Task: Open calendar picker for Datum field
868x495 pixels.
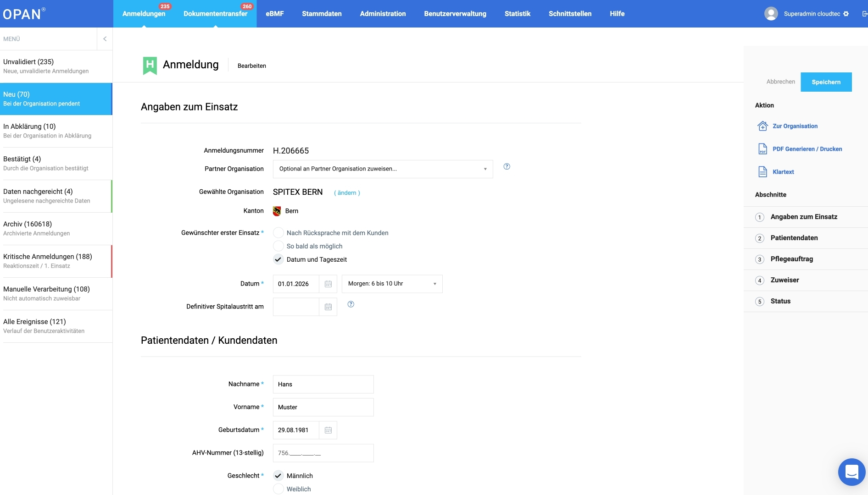Action: [328, 284]
